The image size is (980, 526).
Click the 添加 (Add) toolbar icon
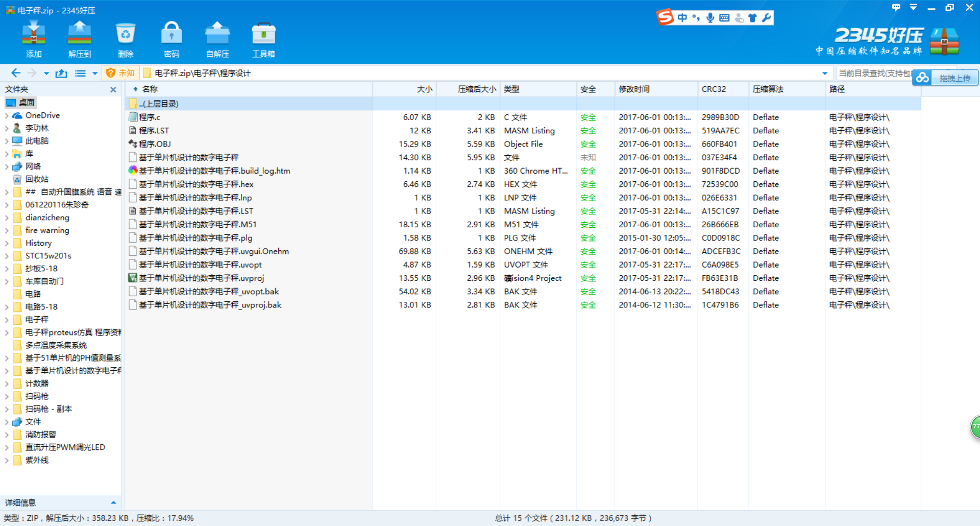[x=34, y=39]
